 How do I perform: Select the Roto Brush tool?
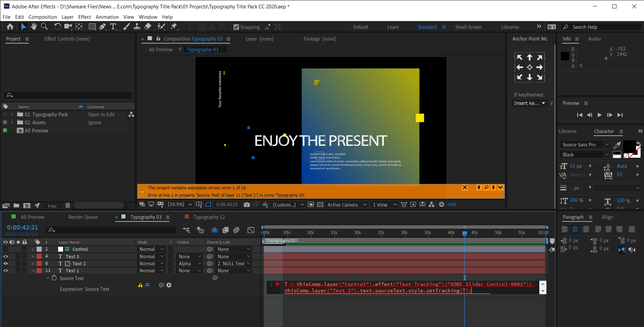click(161, 26)
